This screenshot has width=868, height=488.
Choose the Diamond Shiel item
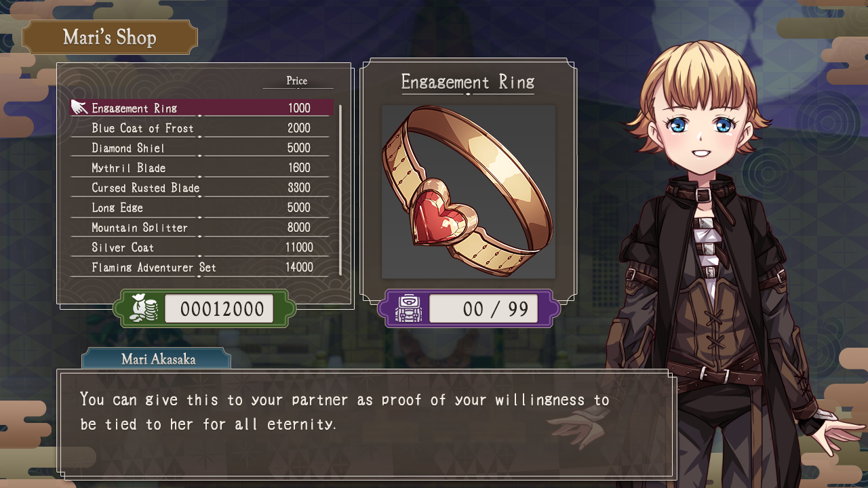(202, 148)
